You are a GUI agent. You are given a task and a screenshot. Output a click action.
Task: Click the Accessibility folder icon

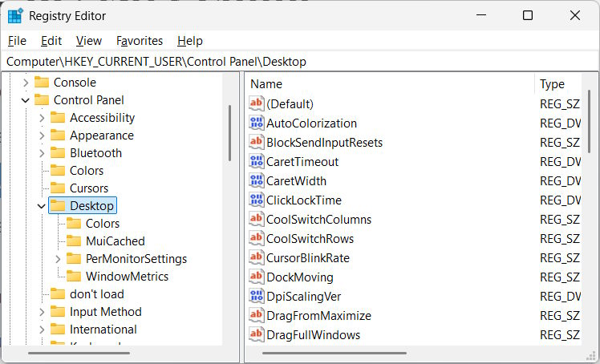pyautogui.click(x=58, y=117)
